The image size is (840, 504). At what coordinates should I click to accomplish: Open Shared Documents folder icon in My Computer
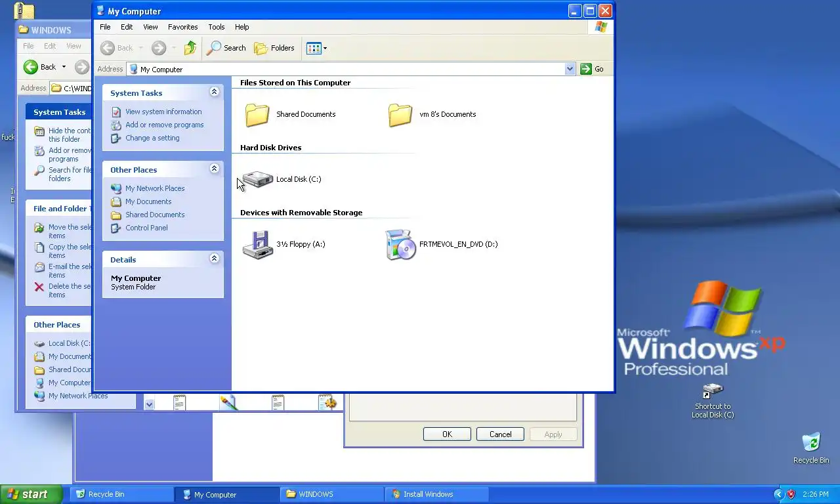coord(257,115)
